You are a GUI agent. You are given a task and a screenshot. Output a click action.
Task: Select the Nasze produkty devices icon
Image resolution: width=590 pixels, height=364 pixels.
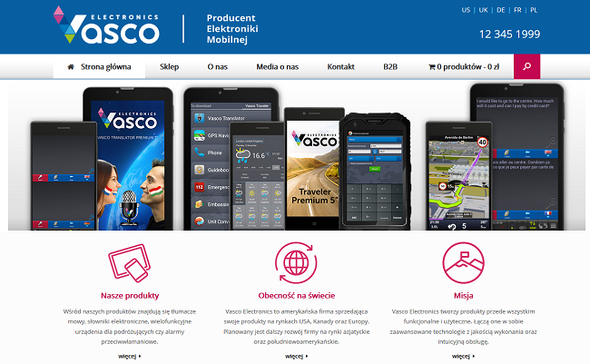coord(130,262)
